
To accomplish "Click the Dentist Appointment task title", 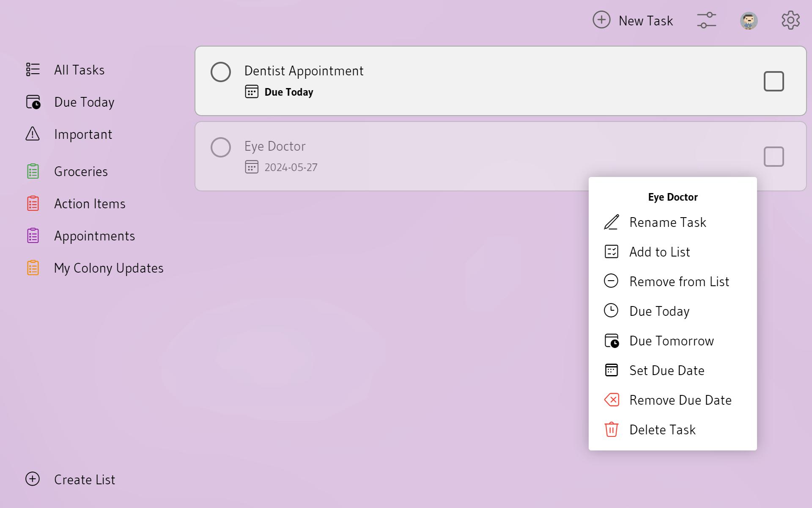I will tap(304, 71).
